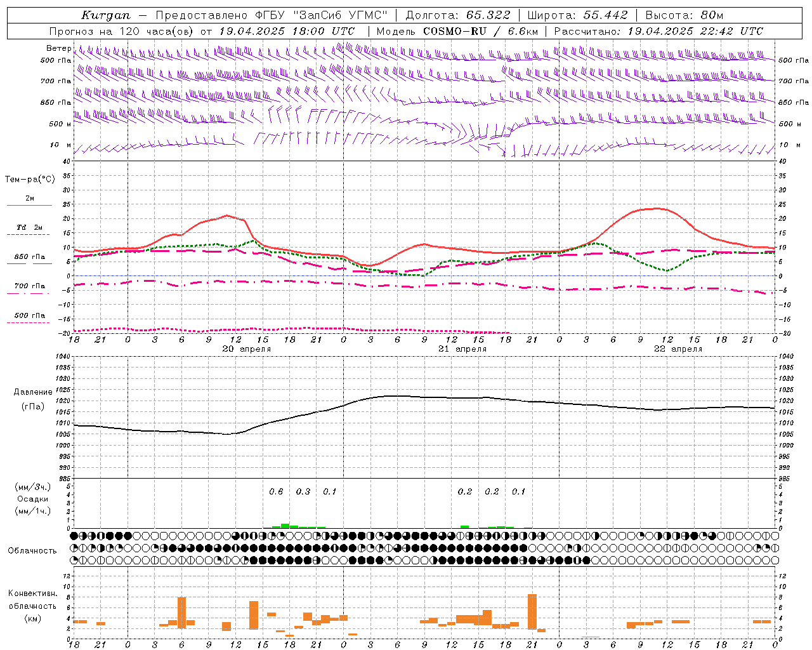Click the Осадки precipitation label
This screenshot has width=812, height=650.
point(33,499)
